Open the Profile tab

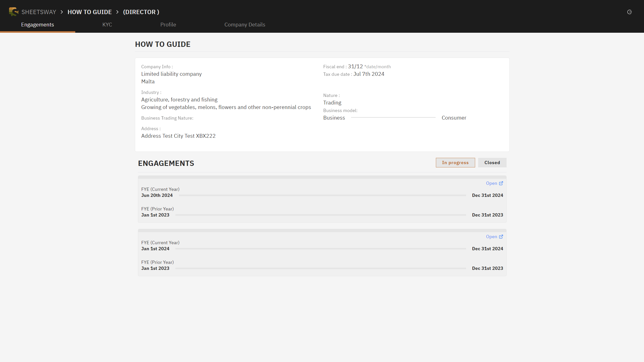coord(168,25)
